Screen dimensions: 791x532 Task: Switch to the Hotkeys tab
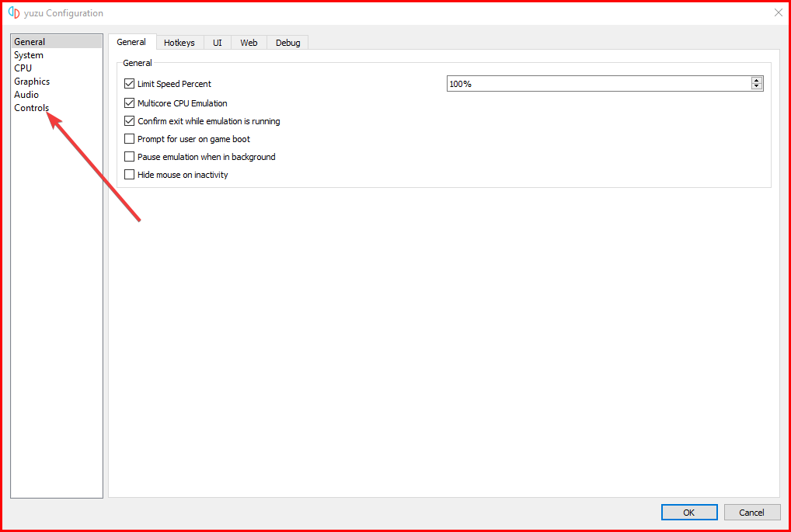point(179,43)
